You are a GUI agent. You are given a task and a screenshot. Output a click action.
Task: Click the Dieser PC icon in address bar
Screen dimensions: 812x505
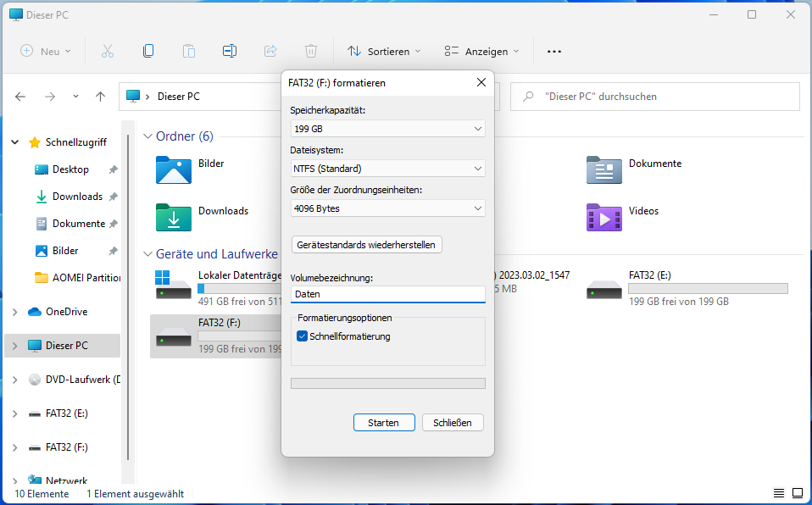(133, 97)
